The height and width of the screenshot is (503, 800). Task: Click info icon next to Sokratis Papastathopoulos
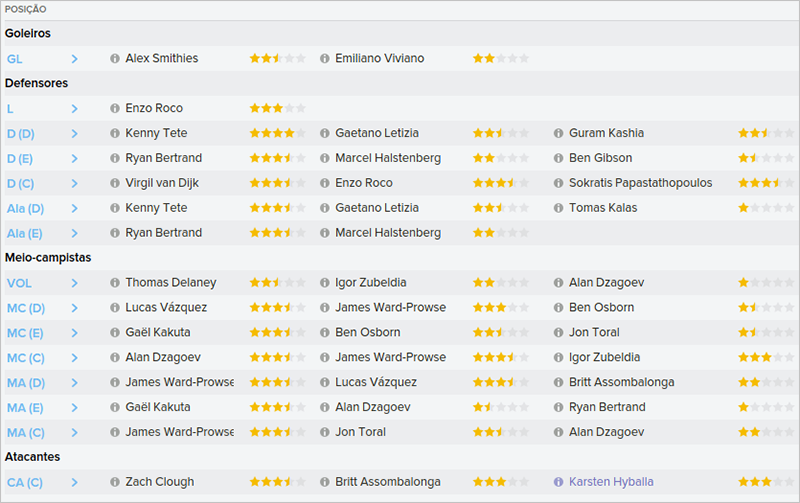(558, 183)
